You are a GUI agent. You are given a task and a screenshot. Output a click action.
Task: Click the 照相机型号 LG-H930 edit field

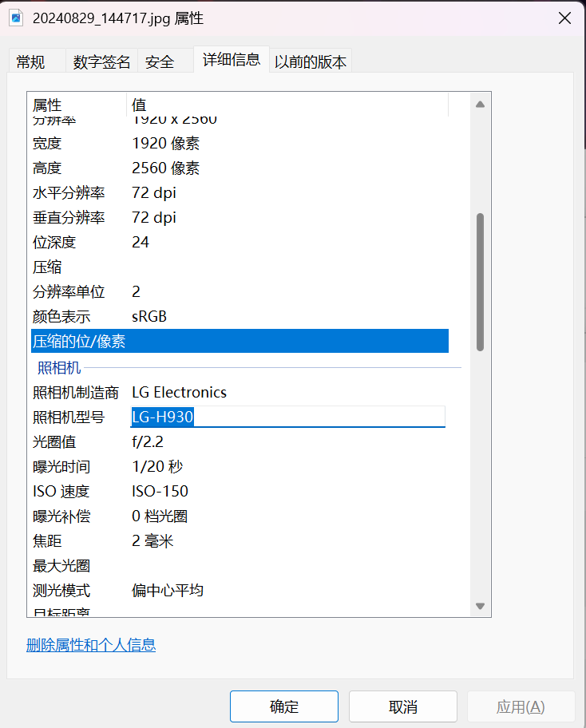click(x=287, y=417)
